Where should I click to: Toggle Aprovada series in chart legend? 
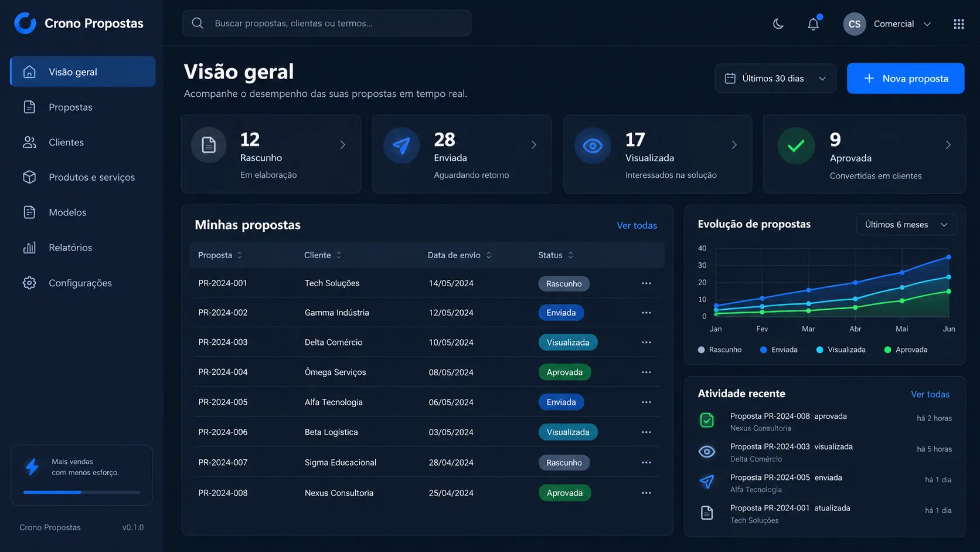click(x=906, y=350)
